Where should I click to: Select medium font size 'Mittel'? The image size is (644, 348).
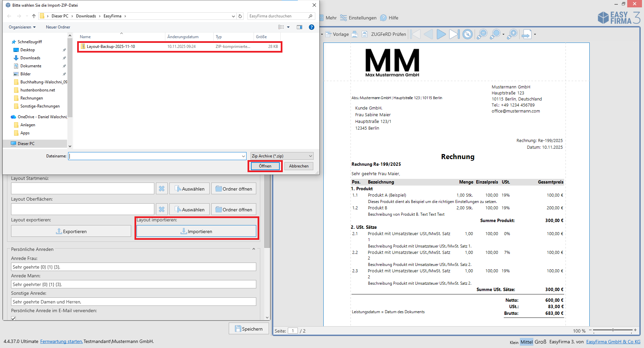(x=526, y=342)
